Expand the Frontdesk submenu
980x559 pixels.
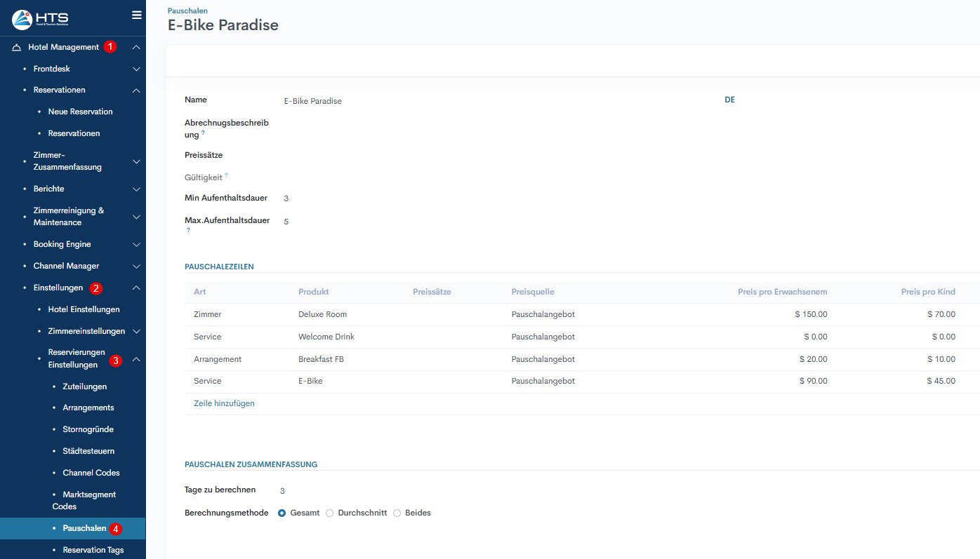point(136,69)
